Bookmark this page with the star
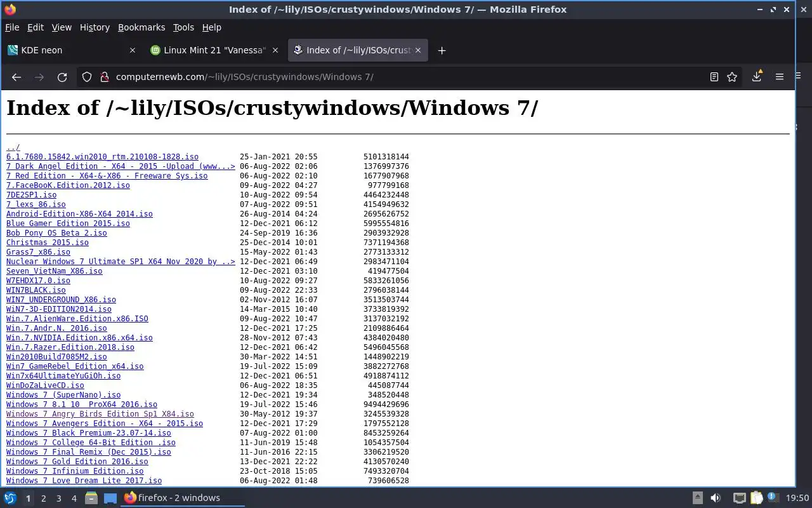Screen dimensions: 812x508 pos(732,77)
